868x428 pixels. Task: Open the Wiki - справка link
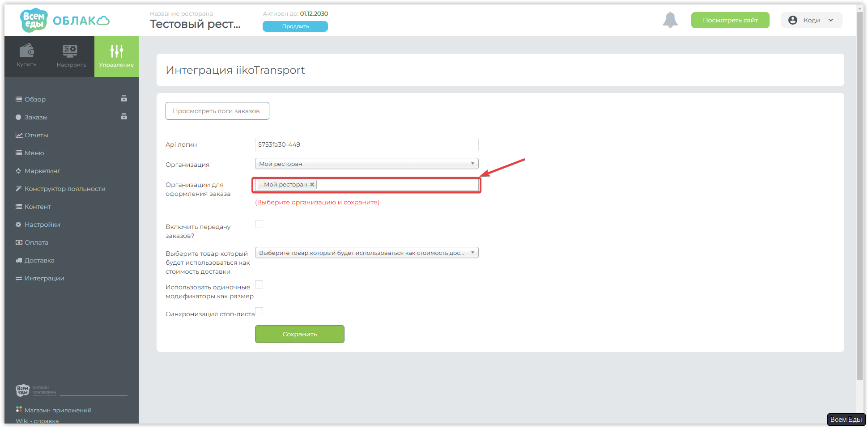pos(37,421)
